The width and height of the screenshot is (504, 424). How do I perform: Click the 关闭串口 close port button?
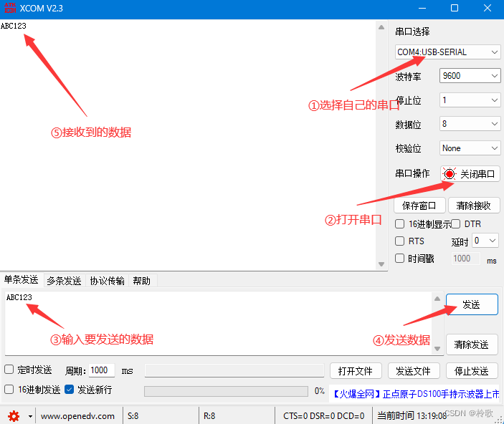click(470, 174)
